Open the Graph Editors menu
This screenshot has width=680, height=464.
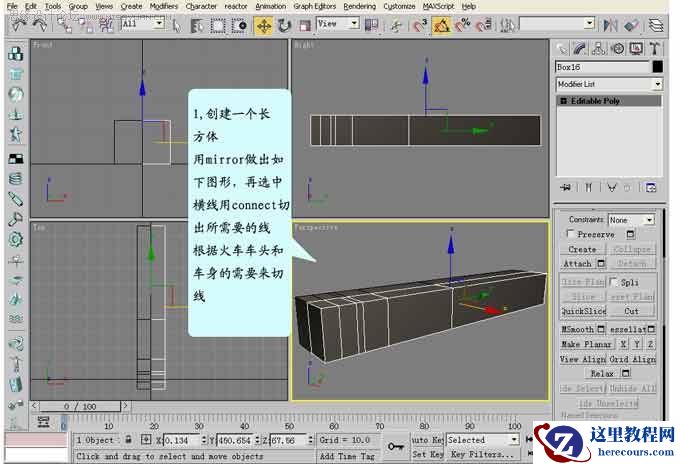click(315, 7)
